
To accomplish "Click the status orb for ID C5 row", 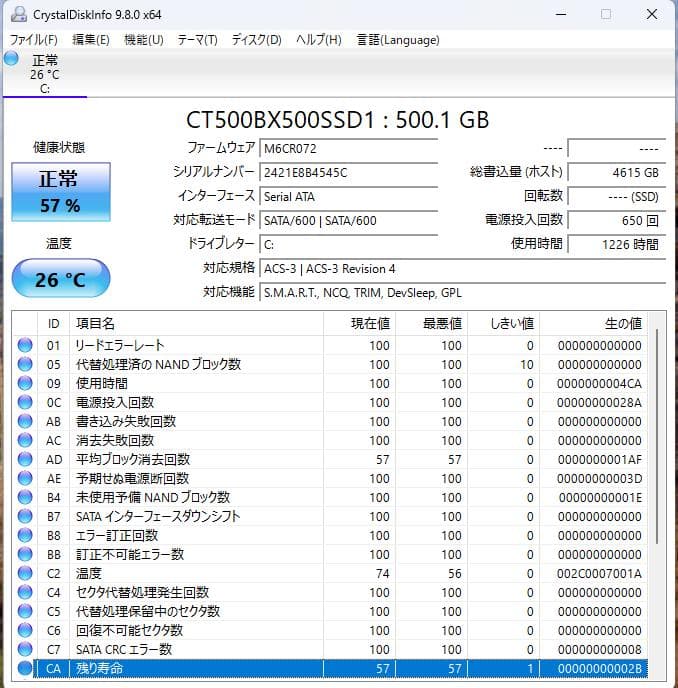I will coord(25,611).
